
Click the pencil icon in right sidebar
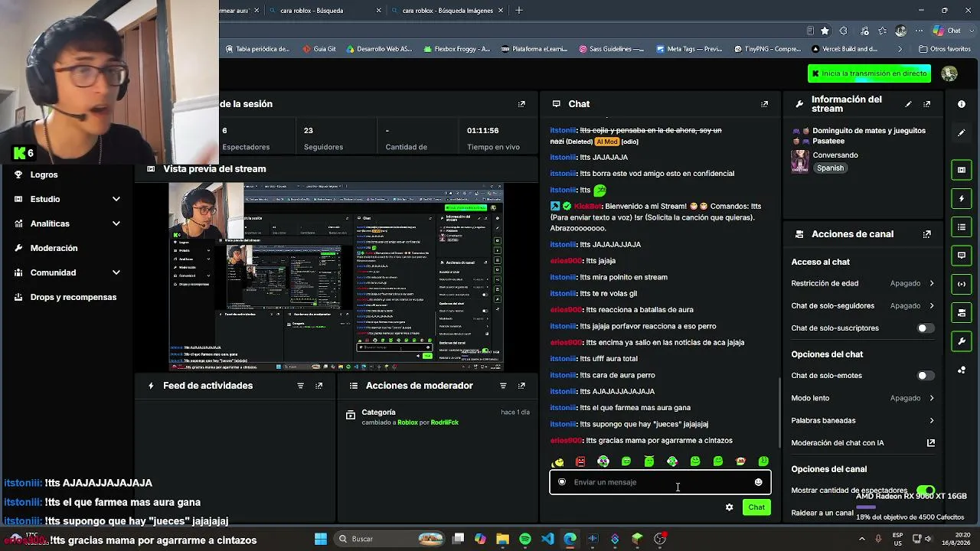[962, 133]
